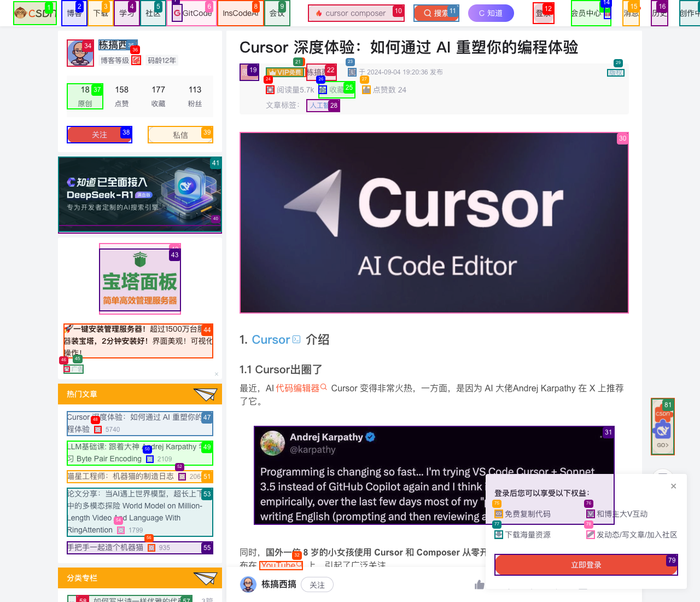This screenshot has width=700, height=602.
Task: Open the 会议 nav item
Action: point(277,13)
